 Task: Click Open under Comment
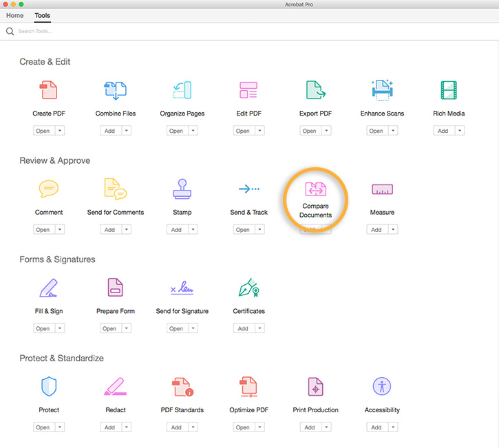(44, 229)
